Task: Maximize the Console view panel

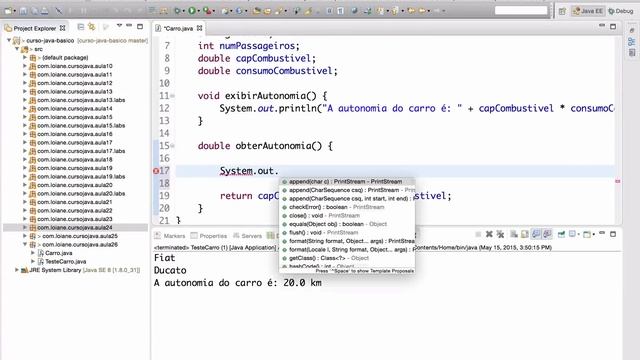Action: pos(613,234)
